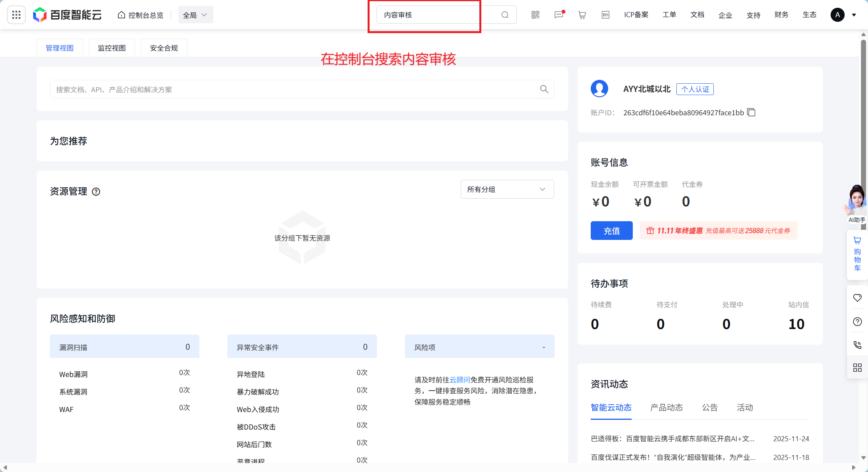The image size is (868, 472).
Task: Click the horizontal scrollbar right arrow
Action: click(x=854, y=467)
